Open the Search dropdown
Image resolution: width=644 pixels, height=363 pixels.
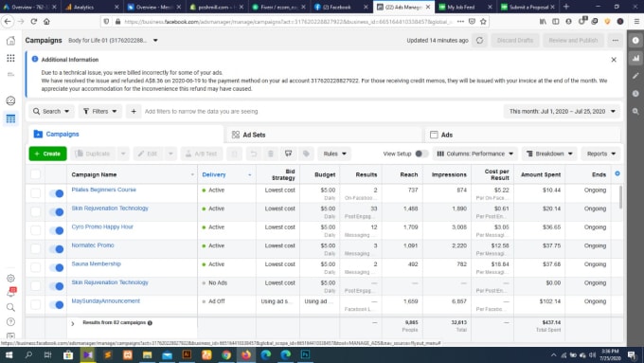[51, 112]
